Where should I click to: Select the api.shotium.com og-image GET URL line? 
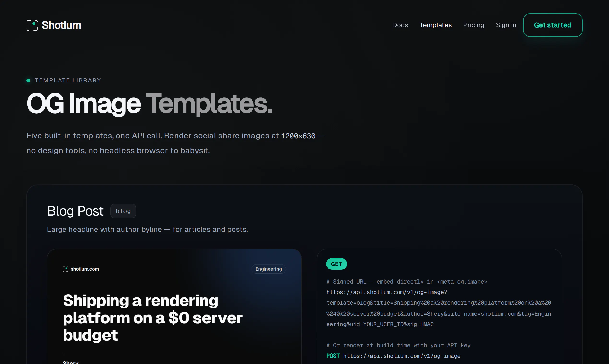[x=387, y=292]
